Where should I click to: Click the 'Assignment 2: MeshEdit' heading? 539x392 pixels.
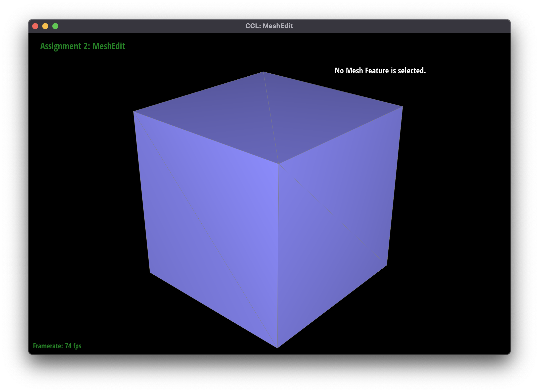[x=82, y=46]
